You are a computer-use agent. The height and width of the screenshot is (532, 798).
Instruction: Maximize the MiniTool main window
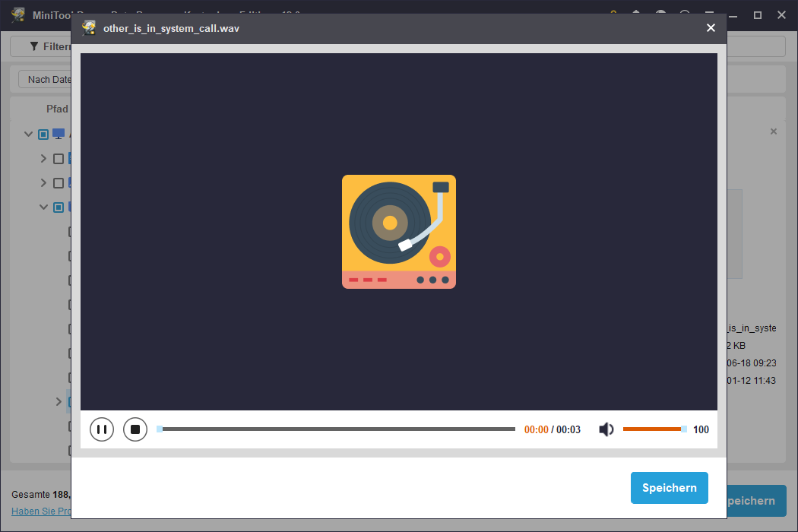(757, 15)
